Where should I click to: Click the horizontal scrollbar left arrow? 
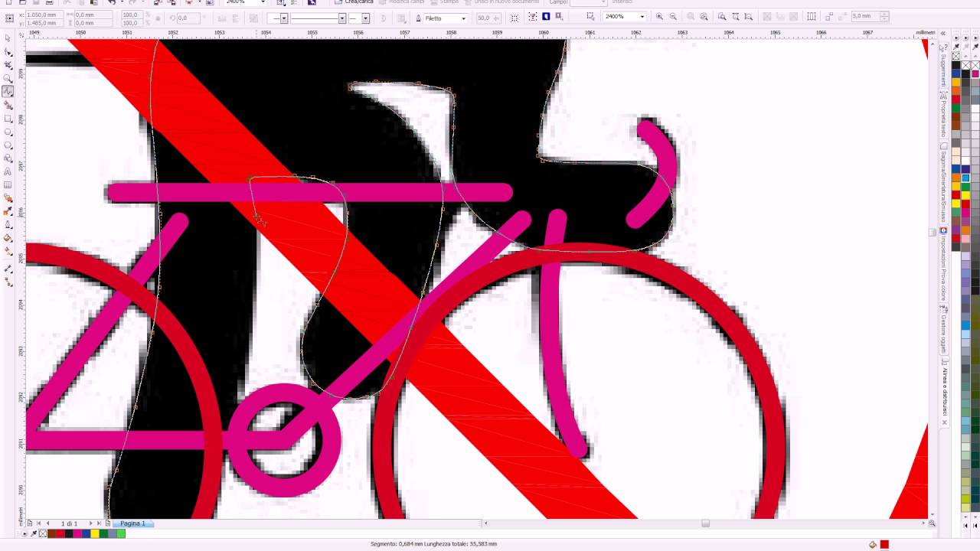click(486, 523)
